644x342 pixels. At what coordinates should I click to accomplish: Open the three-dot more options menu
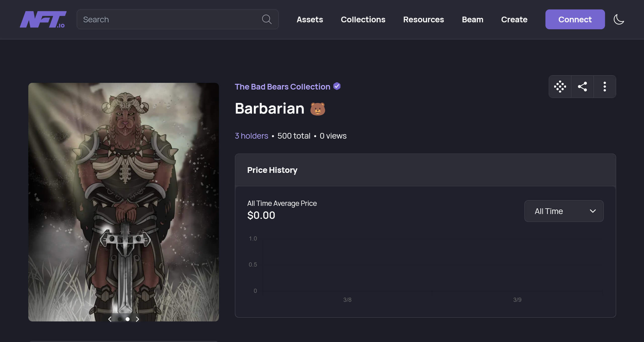tap(605, 87)
